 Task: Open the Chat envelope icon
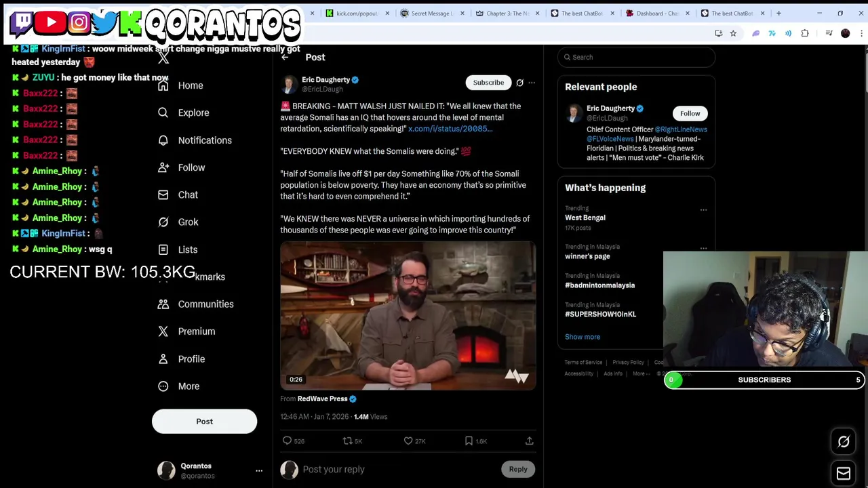coord(163,195)
